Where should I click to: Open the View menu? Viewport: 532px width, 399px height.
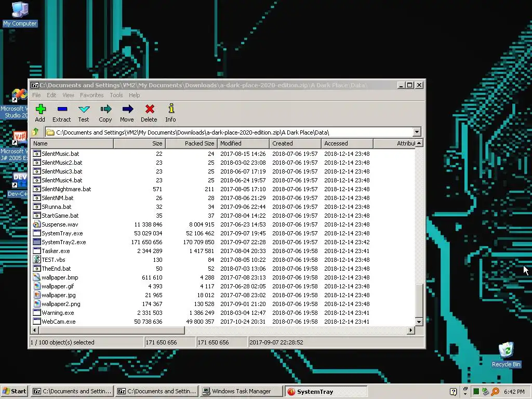tap(68, 95)
